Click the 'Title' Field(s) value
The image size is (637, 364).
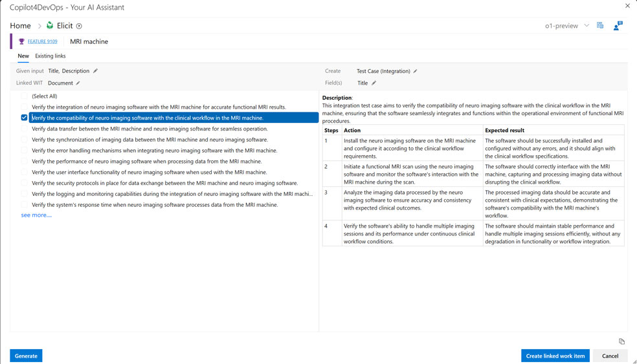pyautogui.click(x=363, y=83)
